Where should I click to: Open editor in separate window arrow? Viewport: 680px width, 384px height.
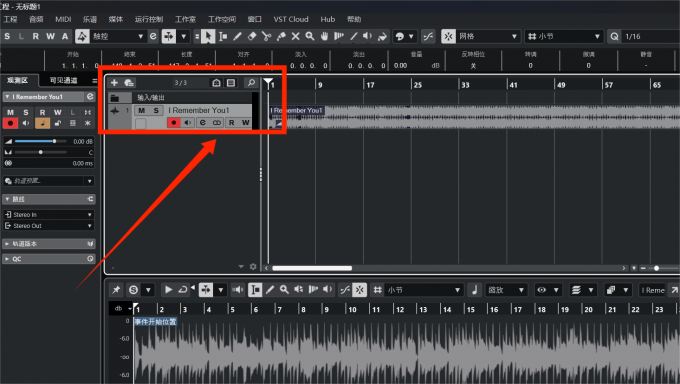click(x=674, y=290)
